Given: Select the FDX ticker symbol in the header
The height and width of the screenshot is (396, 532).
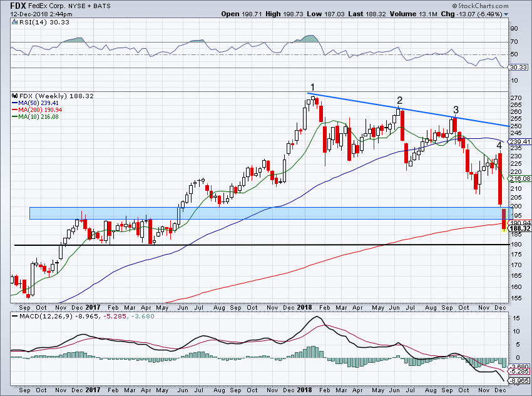Looking at the screenshot, I should 18,6.
